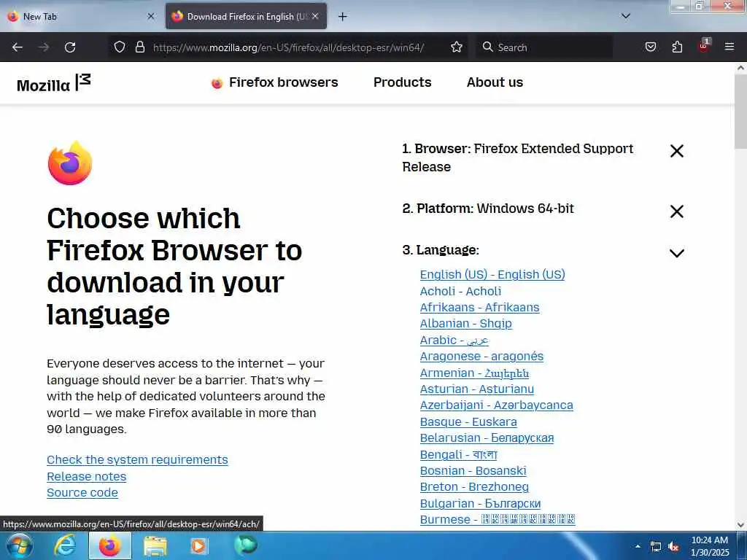Choose the Arabic language link
747x560 pixels.
(x=454, y=340)
